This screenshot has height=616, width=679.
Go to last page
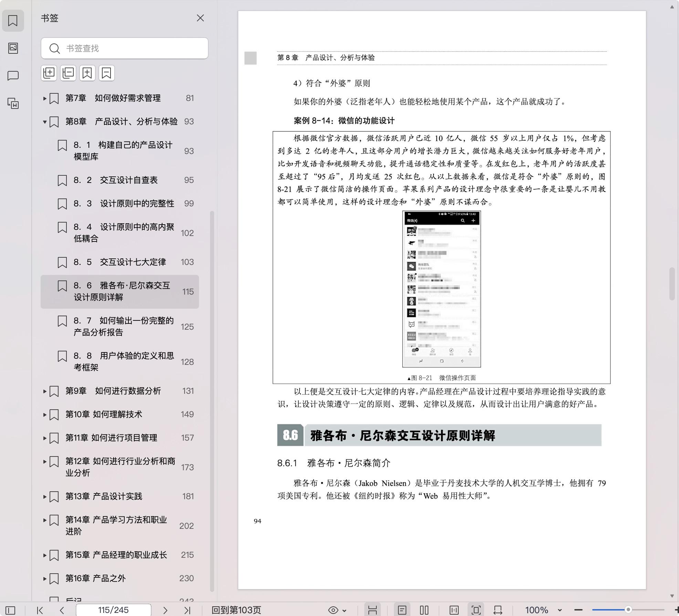(187, 610)
